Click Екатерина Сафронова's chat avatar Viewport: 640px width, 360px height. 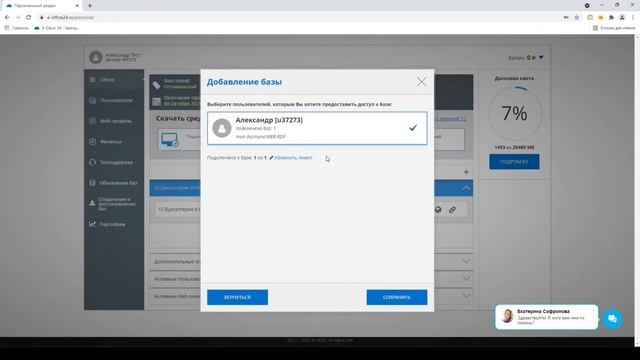507,316
